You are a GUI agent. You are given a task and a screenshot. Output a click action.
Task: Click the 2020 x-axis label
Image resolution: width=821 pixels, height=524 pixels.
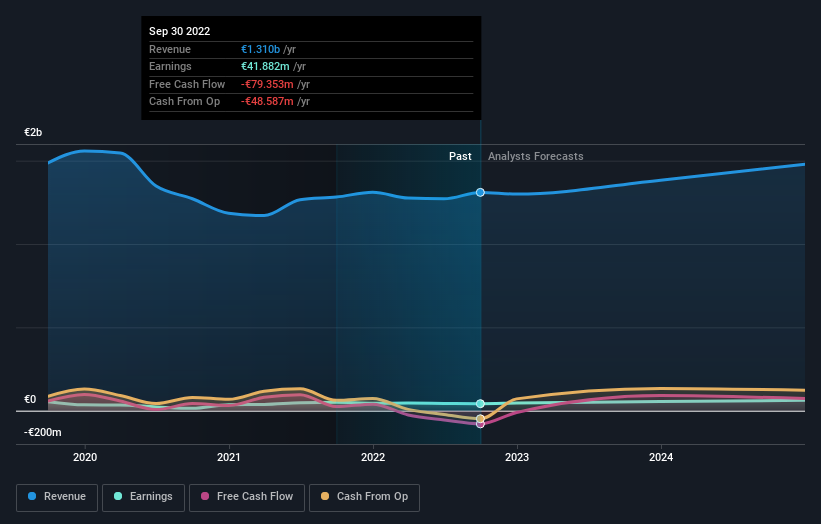click(x=85, y=457)
